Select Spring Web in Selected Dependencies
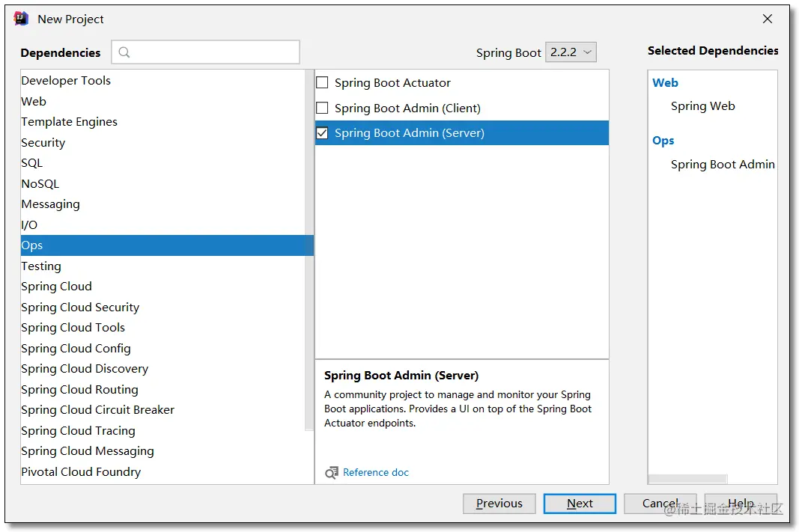Viewport: 799px width, 532px height. pos(702,106)
